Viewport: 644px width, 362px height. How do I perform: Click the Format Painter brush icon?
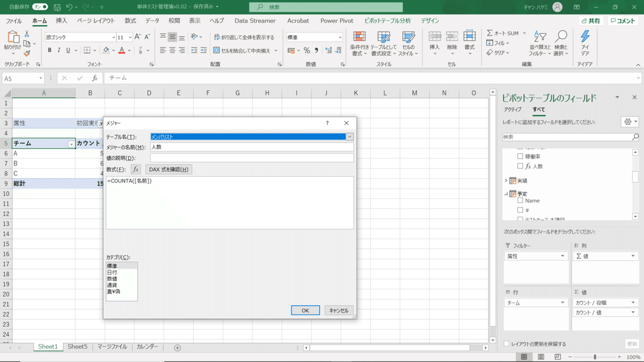click(x=27, y=53)
